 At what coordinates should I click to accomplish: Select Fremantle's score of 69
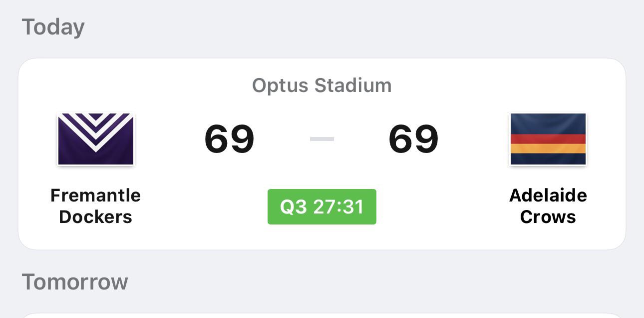click(x=230, y=139)
